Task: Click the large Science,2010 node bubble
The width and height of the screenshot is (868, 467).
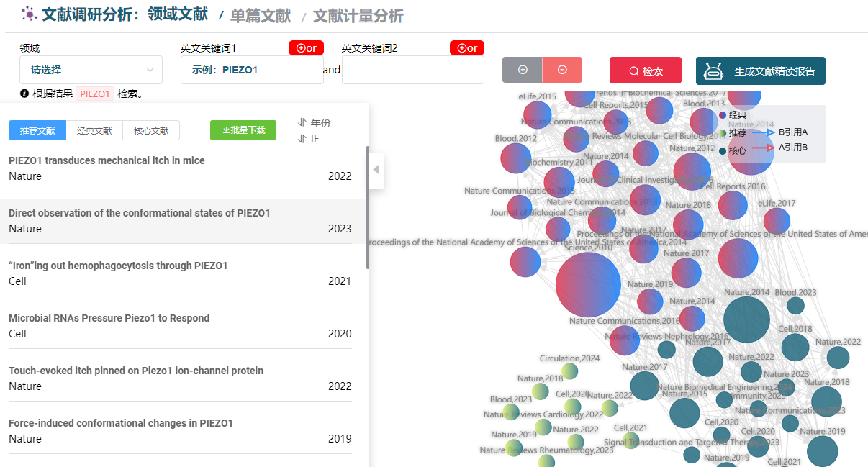Action: (x=588, y=284)
